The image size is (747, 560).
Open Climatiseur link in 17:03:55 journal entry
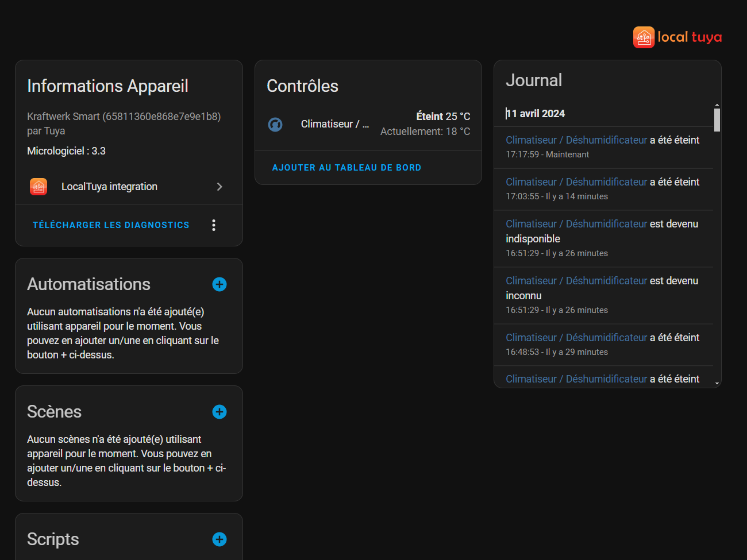coord(576,182)
